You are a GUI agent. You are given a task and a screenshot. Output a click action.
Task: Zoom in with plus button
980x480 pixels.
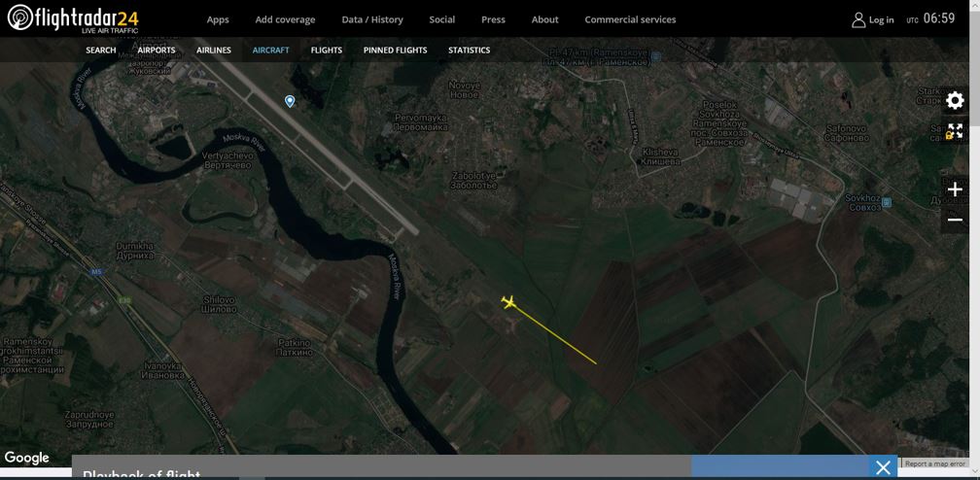click(955, 189)
